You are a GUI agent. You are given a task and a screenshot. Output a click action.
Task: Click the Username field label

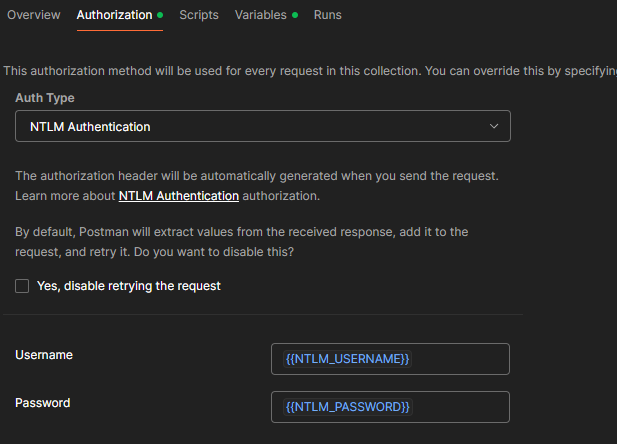[44, 355]
